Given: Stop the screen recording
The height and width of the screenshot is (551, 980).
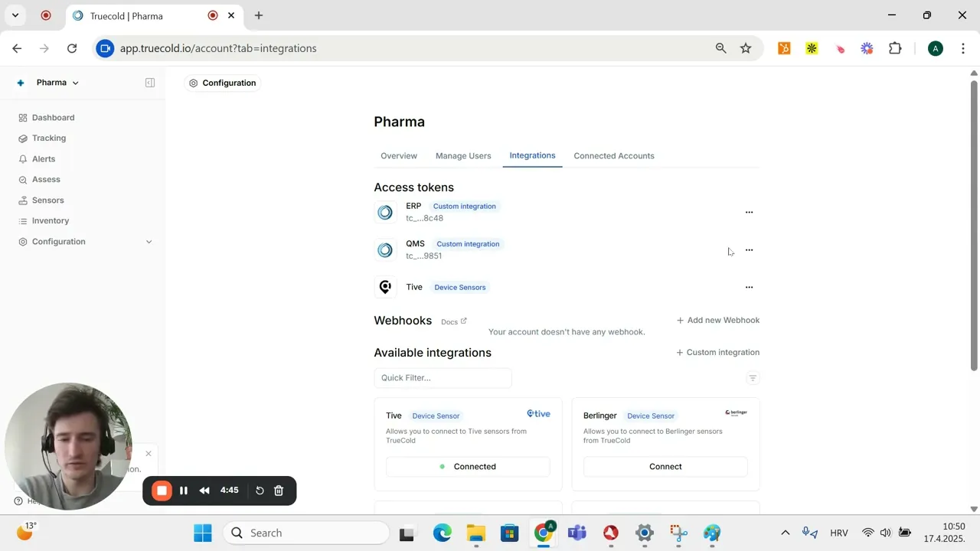Looking at the screenshot, I should tap(162, 491).
